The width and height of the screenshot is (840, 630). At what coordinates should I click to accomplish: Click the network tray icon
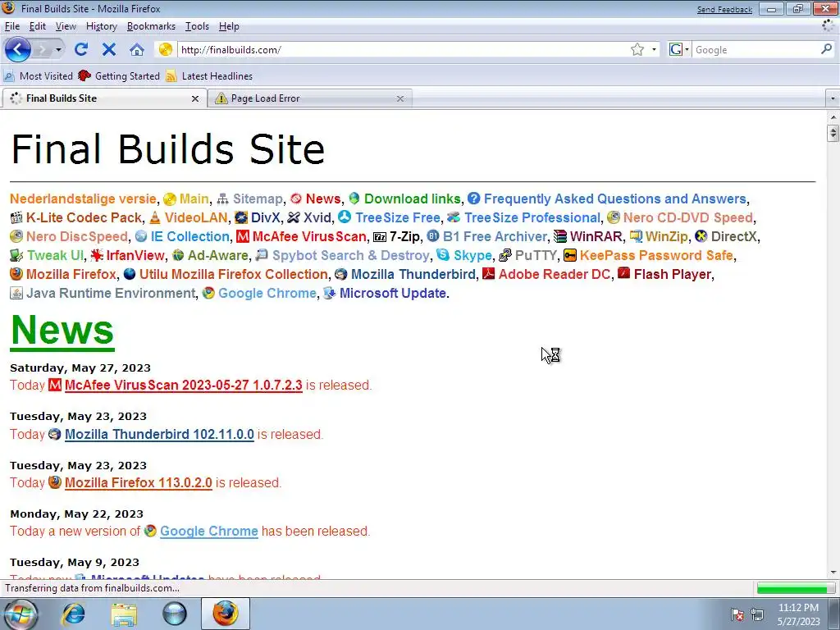click(x=757, y=614)
